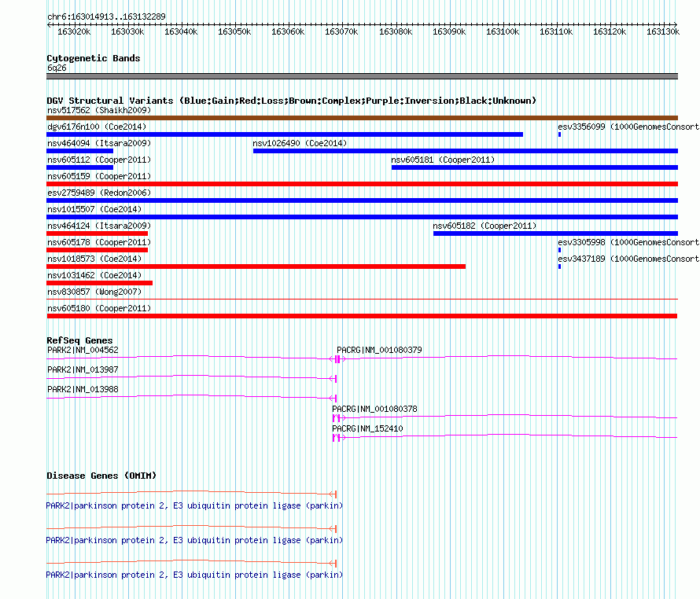Open esv2759489 (Redon2006) variant label
This screenshot has height=599, width=700.
[99, 193]
